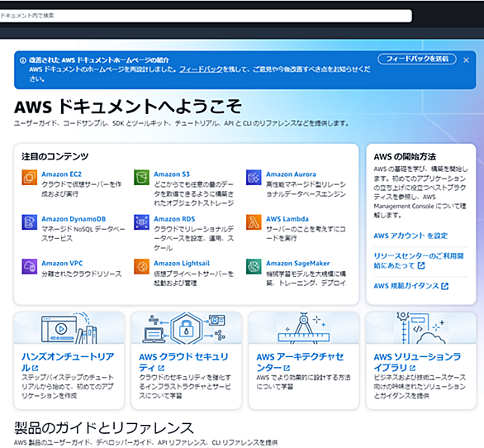Click the architecture center compass illustration
Screen dimensions: 484x448
tap(303, 328)
